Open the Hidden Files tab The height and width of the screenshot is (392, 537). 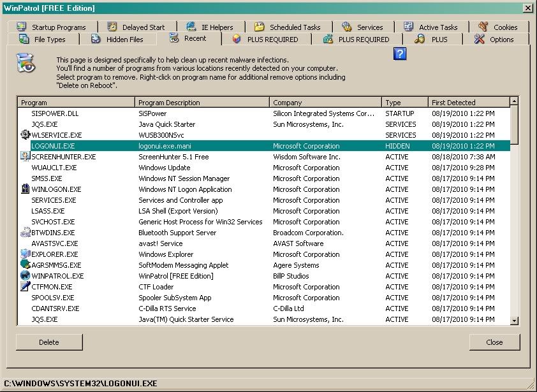click(117, 40)
